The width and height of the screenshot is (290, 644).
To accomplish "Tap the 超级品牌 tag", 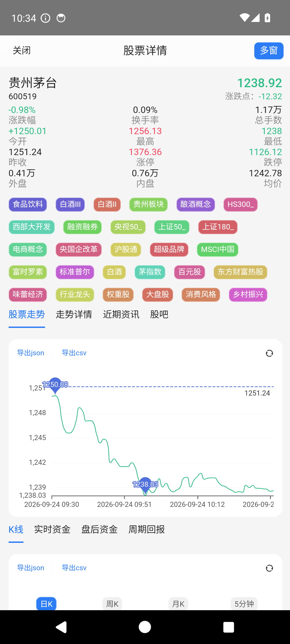I will click(x=169, y=250).
